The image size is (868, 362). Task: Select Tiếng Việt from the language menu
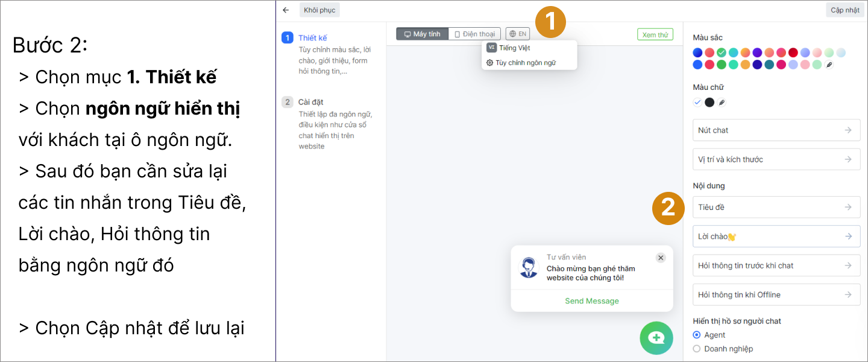point(514,48)
